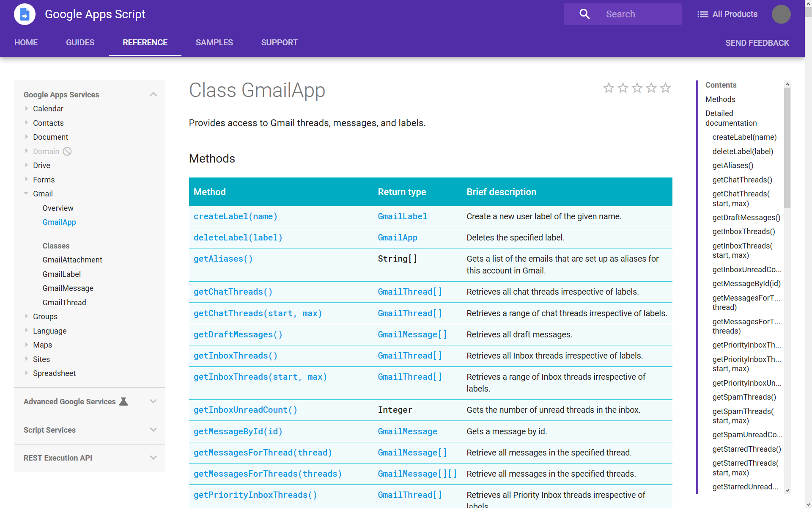Screen dimensions: 812x508
Task: Collapse the Gmail tree item arrow
Action: tap(26, 193)
